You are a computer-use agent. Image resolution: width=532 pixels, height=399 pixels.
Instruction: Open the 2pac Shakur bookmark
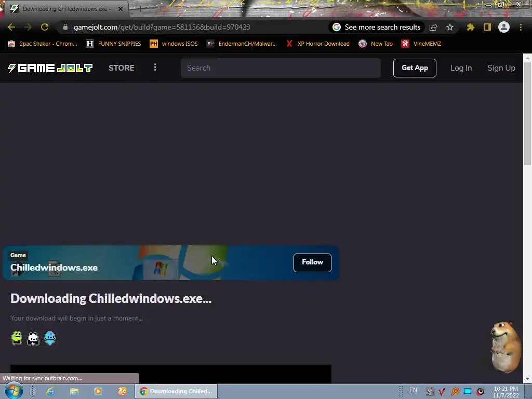coord(43,44)
